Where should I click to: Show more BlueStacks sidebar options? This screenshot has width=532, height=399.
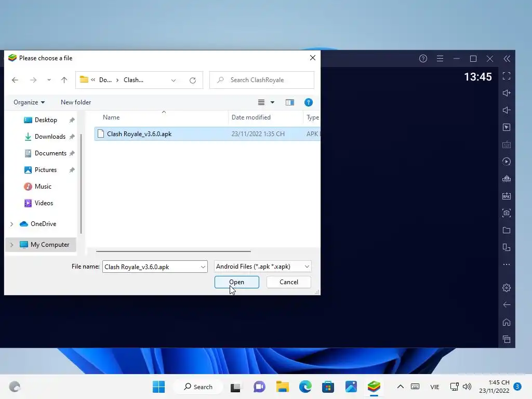click(506, 264)
